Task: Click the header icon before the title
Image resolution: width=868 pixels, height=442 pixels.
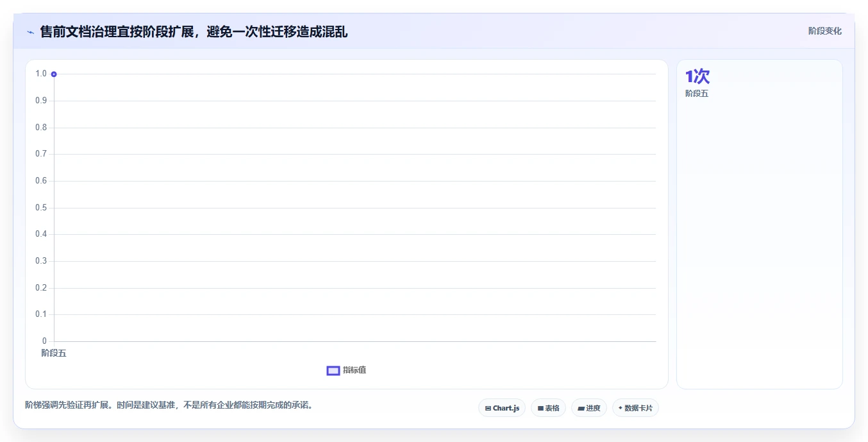Action: (x=30, y=31)
